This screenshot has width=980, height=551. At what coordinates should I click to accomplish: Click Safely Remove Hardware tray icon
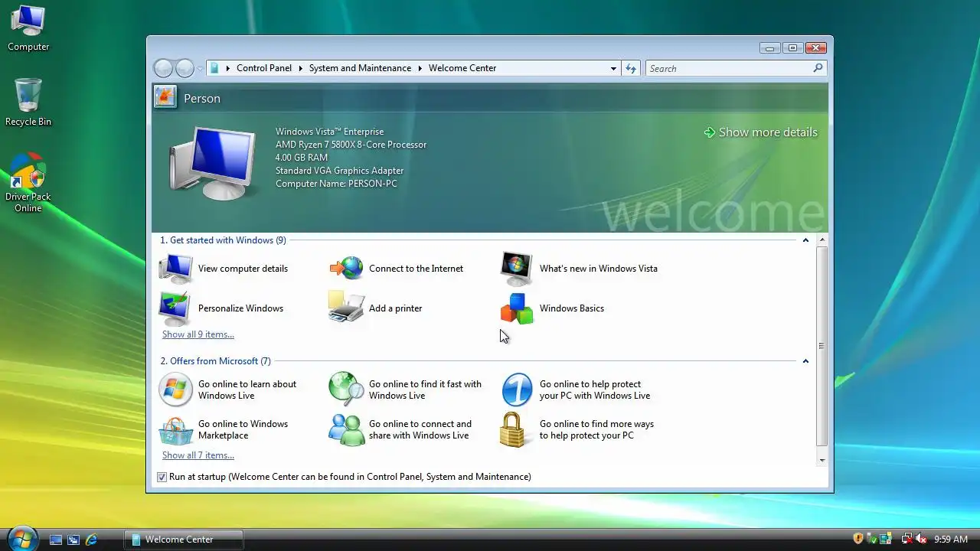pos(872,539)
